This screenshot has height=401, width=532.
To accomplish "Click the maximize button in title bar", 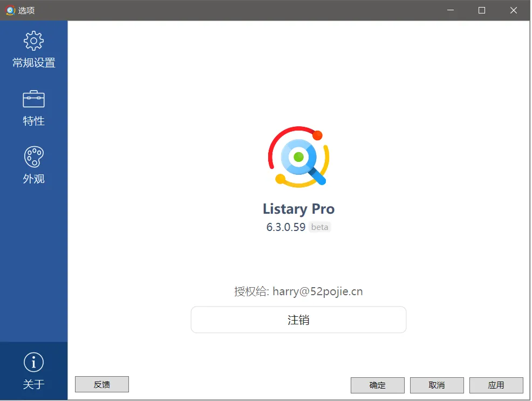I will point(481,10).
